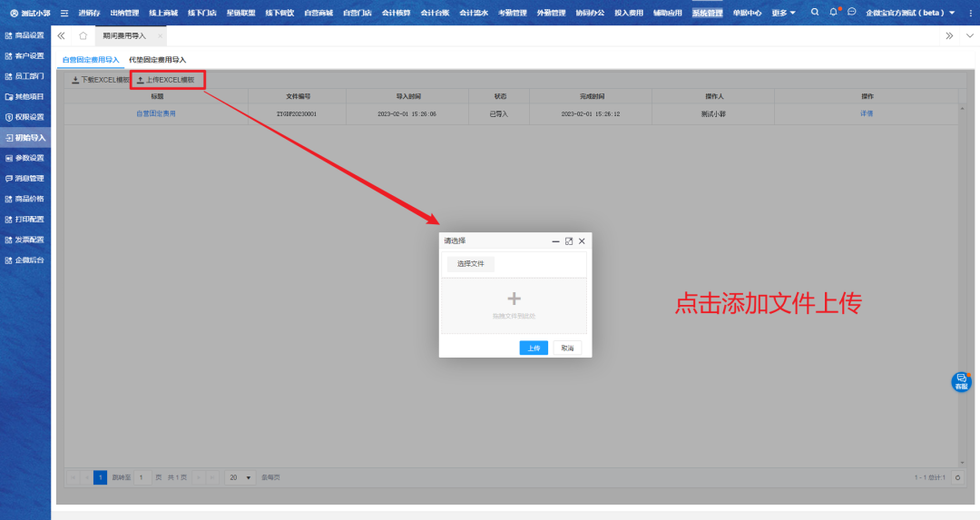980x520 pixels.
Task: Click the search magnifier icon in top bar
Action: pos(814,13)
